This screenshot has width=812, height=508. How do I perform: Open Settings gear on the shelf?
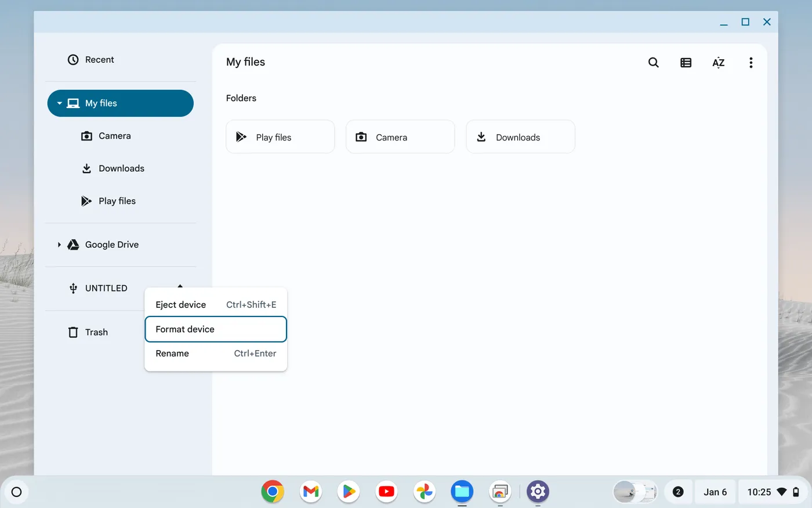point(538,492)
